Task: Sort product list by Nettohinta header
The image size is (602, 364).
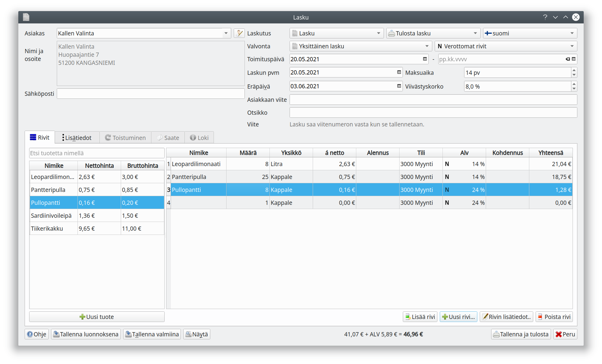Action: pyautogui.click(x=99, y=166)
